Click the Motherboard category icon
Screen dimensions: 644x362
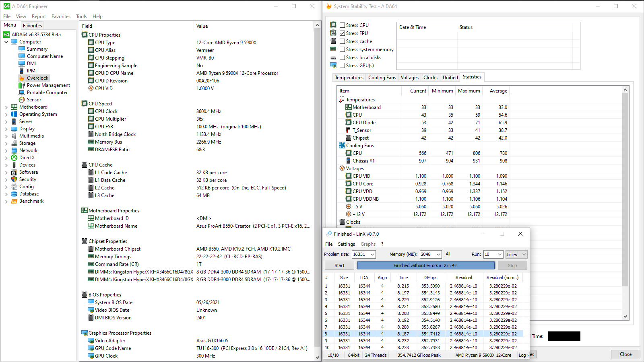point(14,107)
